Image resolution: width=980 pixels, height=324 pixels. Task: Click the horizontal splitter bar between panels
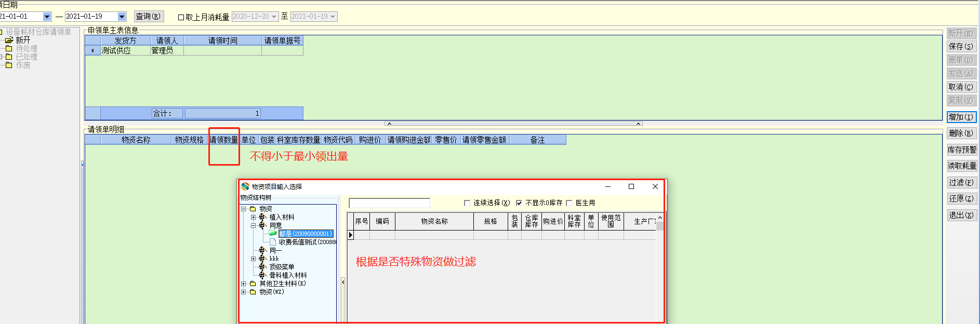513,124
